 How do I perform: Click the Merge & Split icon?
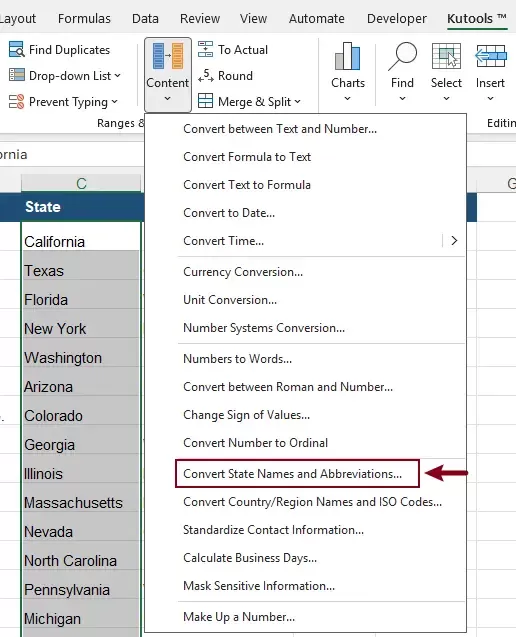[x=205, y=101]
